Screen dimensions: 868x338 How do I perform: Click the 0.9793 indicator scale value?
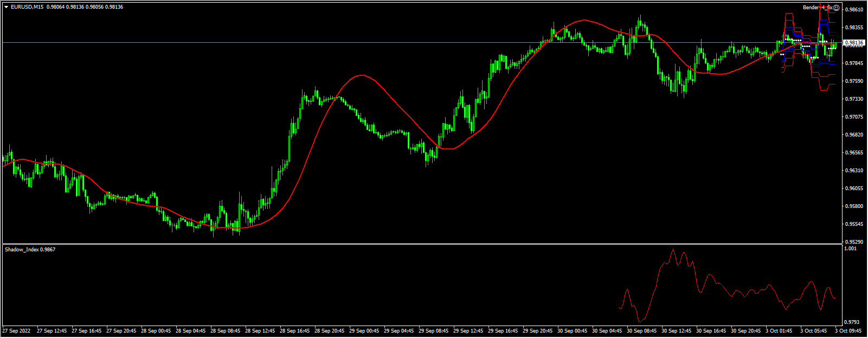(852, 322)
